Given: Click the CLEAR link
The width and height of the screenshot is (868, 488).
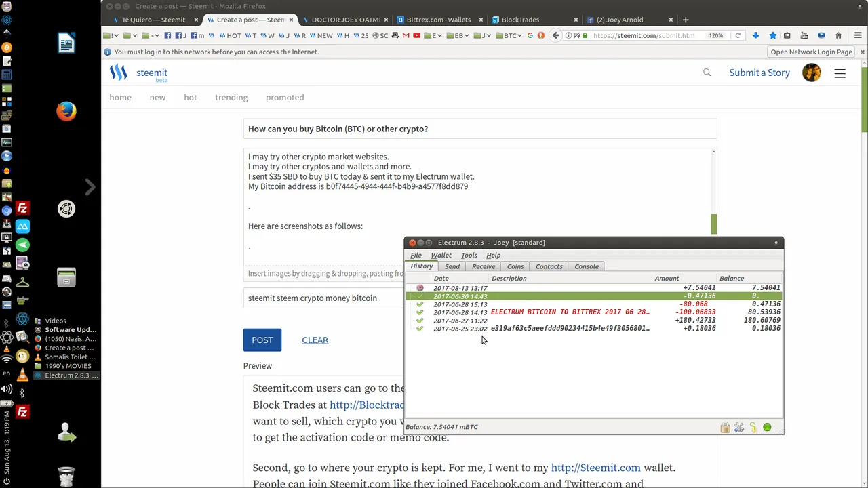Looking at the screenshot, I should tap(315, 340).
